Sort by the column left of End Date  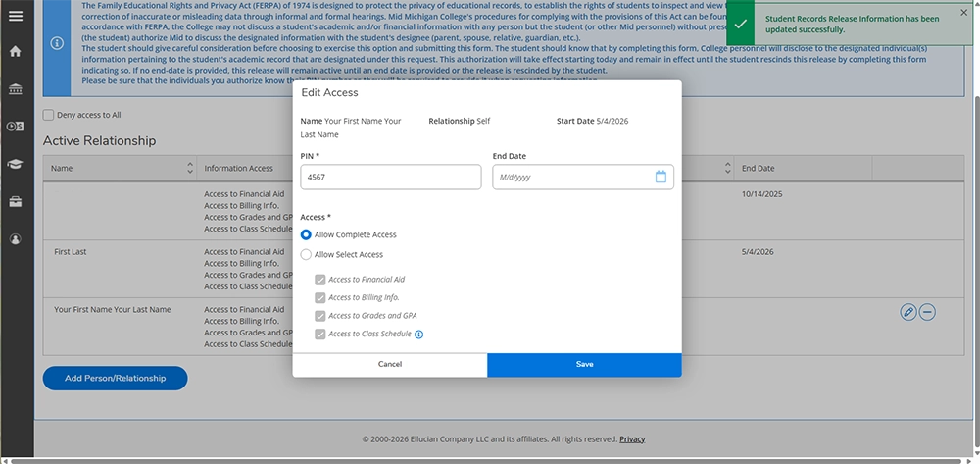(727, 168)
